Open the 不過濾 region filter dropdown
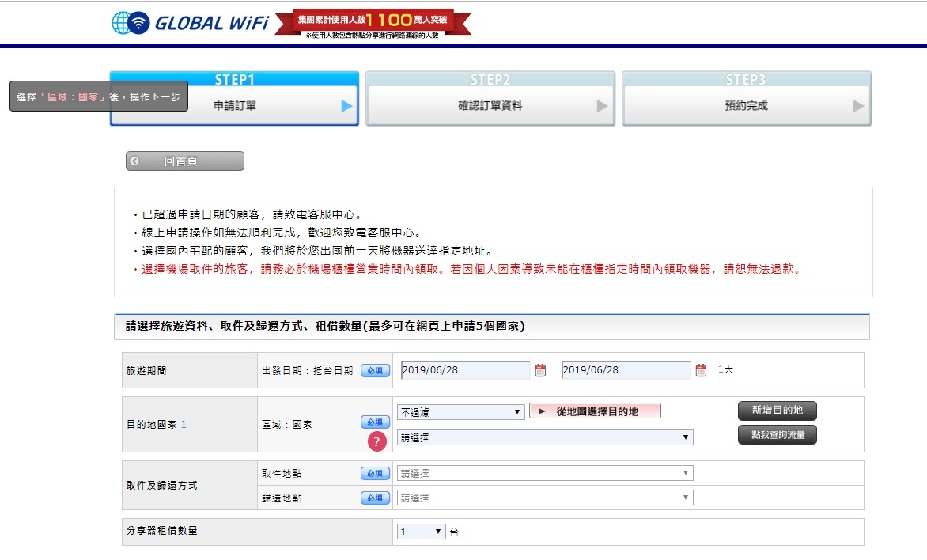The image size is (927, 560). click(461, 412)
